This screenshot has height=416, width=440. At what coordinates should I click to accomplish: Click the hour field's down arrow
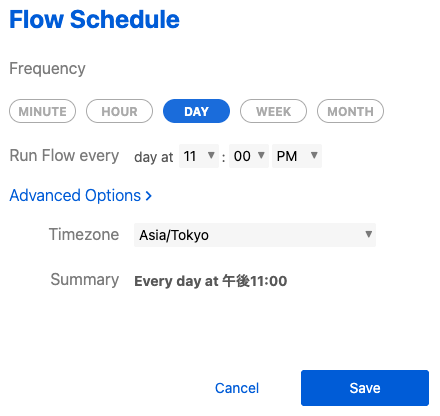pyautogui.click(x=211, y=155)
